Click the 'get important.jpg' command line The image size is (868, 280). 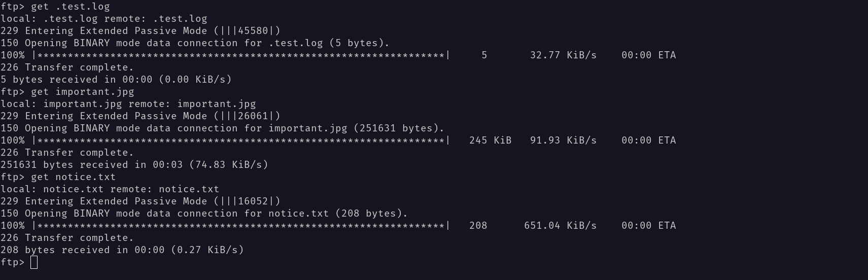click(67, 92)
